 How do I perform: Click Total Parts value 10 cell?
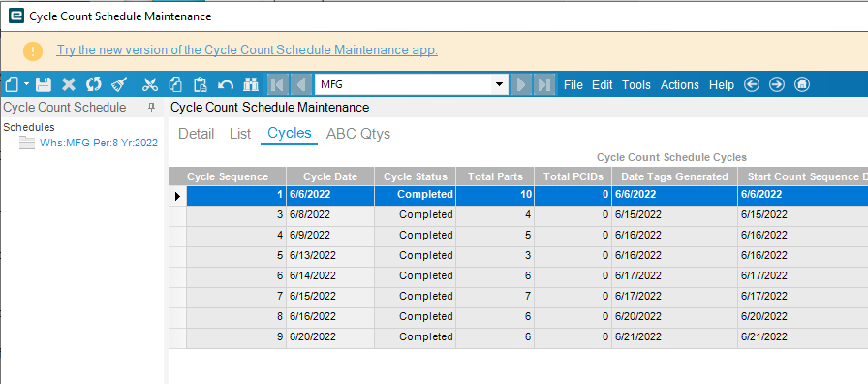coord(495,195)
